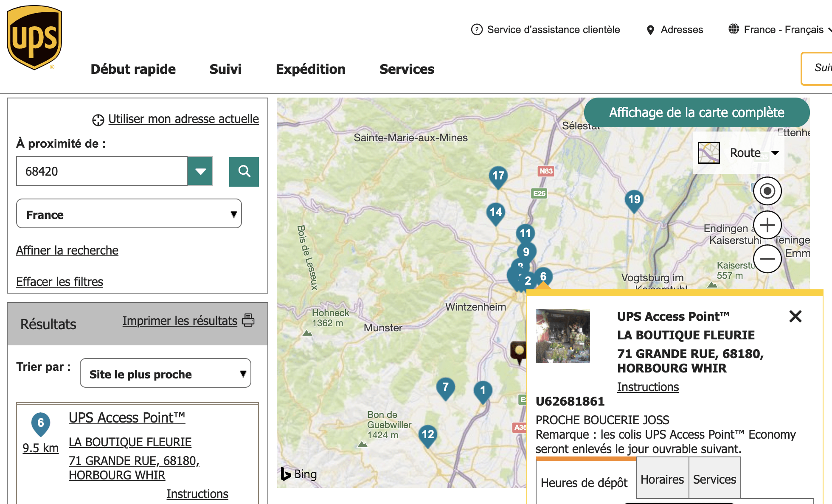Select map pin number 1
The width and height of the screenshot is (832, 504).
[483, 392]
